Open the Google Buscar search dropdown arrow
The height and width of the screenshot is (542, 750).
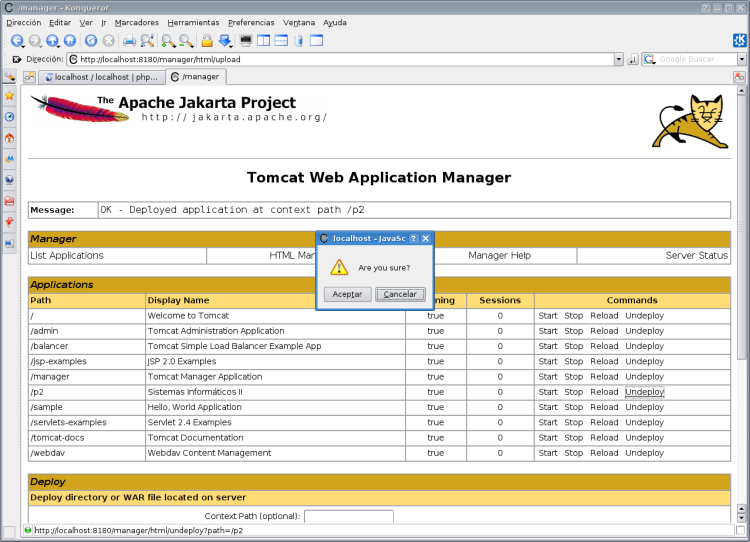pos(741,59)
